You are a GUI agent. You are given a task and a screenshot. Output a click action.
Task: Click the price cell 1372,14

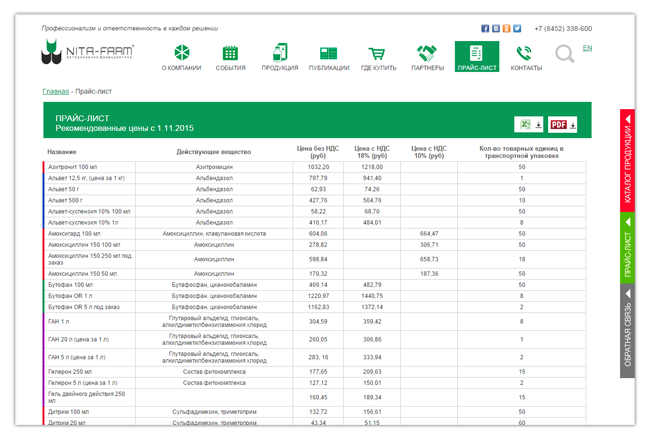tap(372, 307)
